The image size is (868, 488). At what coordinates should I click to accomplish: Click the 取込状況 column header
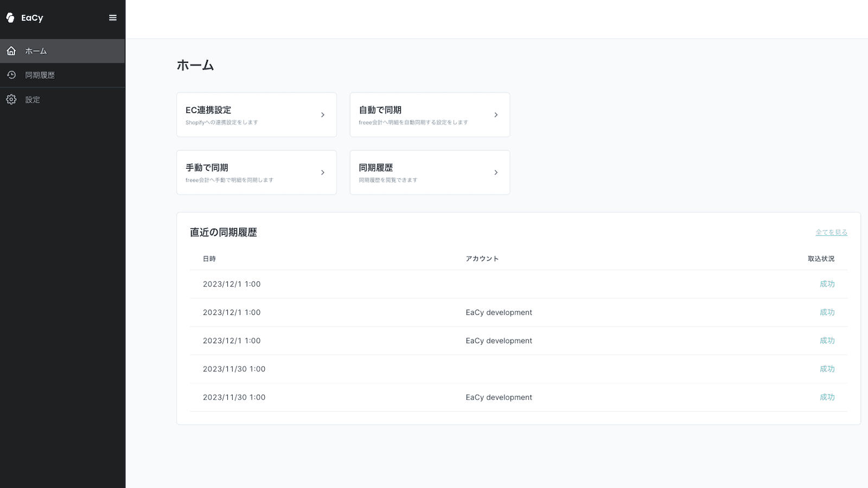coord(821,259)
